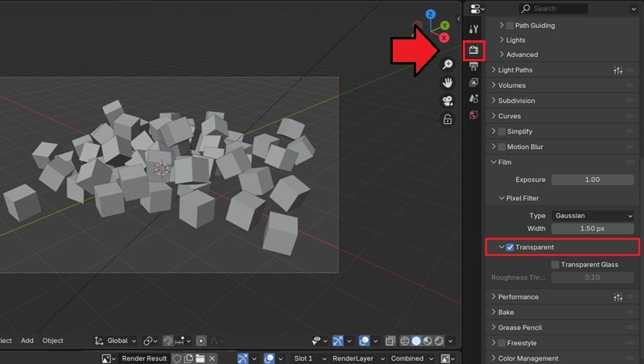The image size is (644, 364).
Task: Click the blue Z axis gizmo
Action: (430, 14)
